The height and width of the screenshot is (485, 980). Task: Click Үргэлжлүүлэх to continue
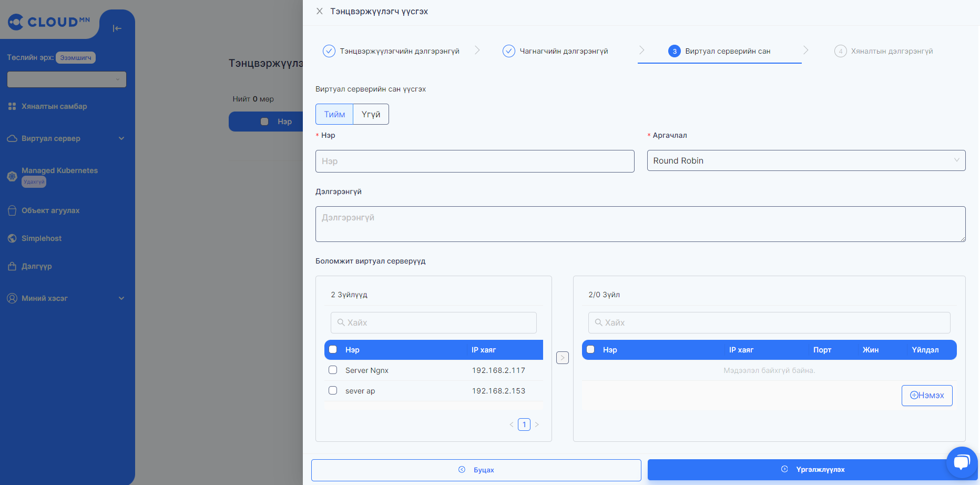(812, 469)
